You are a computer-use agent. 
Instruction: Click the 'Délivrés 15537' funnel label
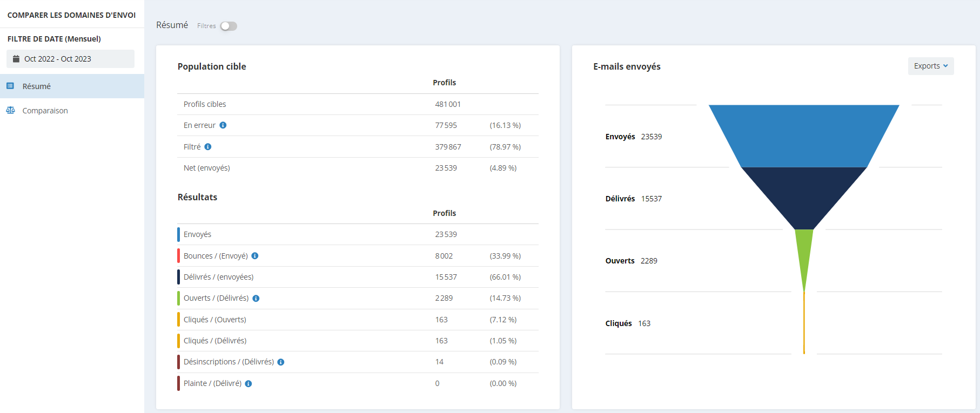pyautogui.click(x=634, y=199)
